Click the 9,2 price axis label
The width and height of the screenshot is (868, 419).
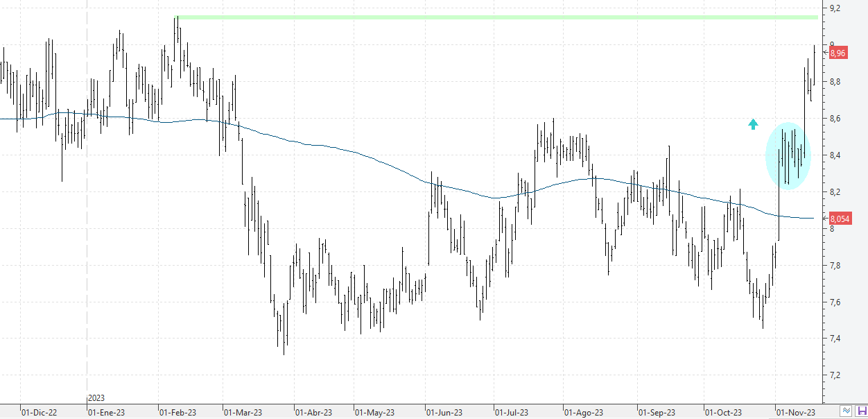click(835, 8)
